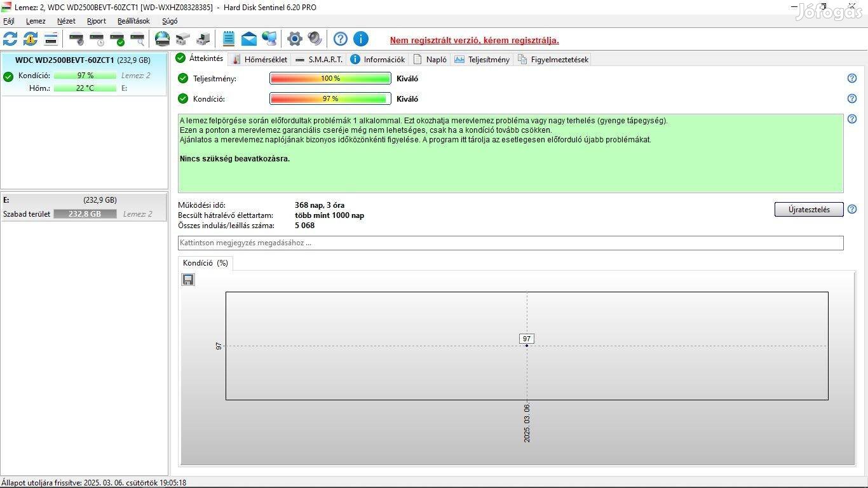Click 'Nincs szükség beavatkozásra.' text
Viewport: 868px width, 488px height.
[x=234, y=159]
